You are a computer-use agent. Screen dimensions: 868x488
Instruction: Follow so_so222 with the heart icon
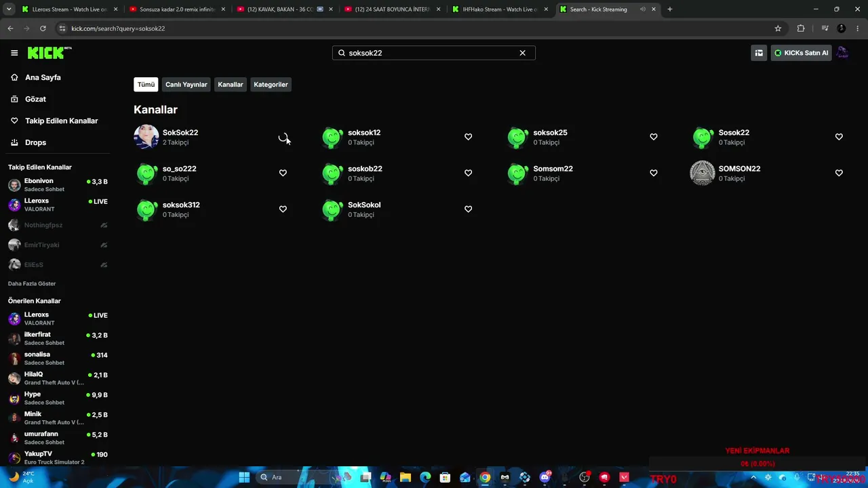click(x=283, y=173)
